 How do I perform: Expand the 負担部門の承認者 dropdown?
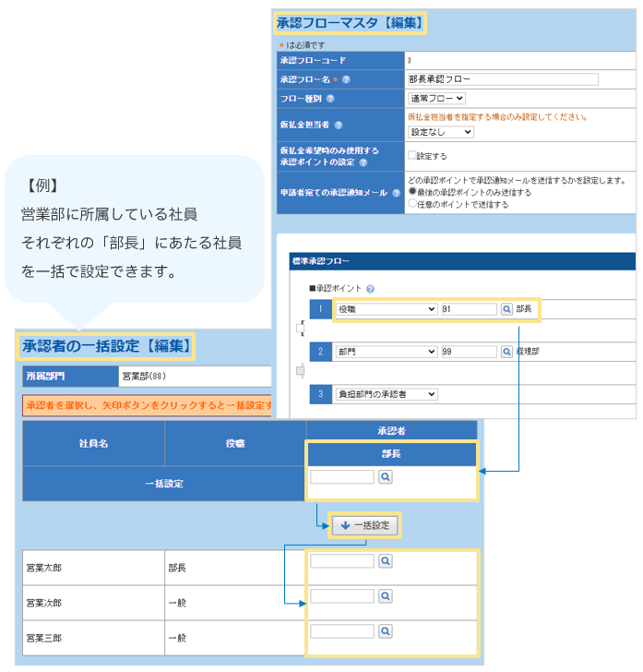click(386, 394)
